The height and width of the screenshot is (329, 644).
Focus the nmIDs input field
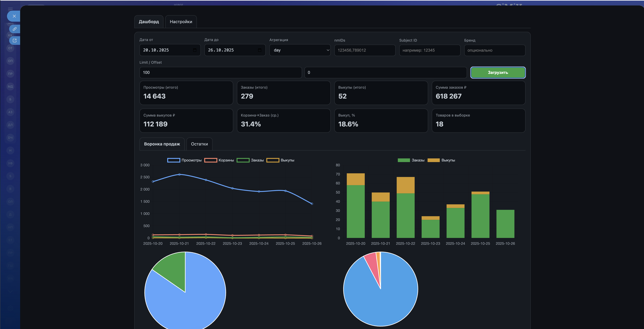365,50
